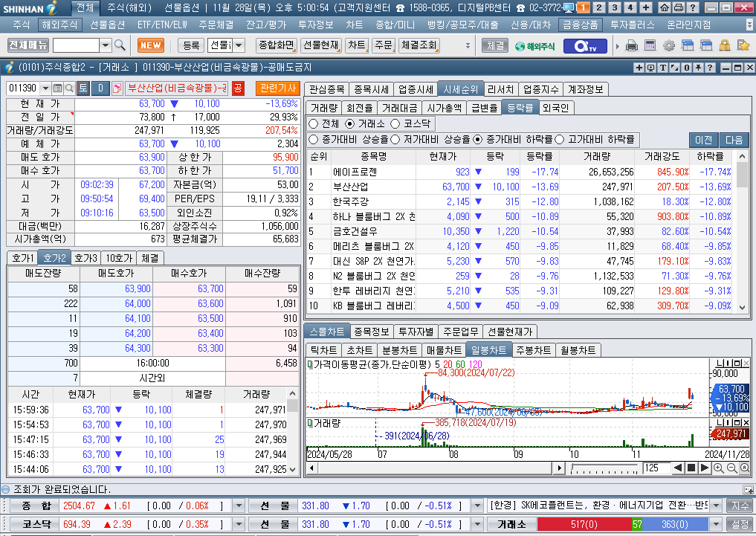The image size is (756, 536).
Task: Click the chart period slider
Action: (605, 468)
